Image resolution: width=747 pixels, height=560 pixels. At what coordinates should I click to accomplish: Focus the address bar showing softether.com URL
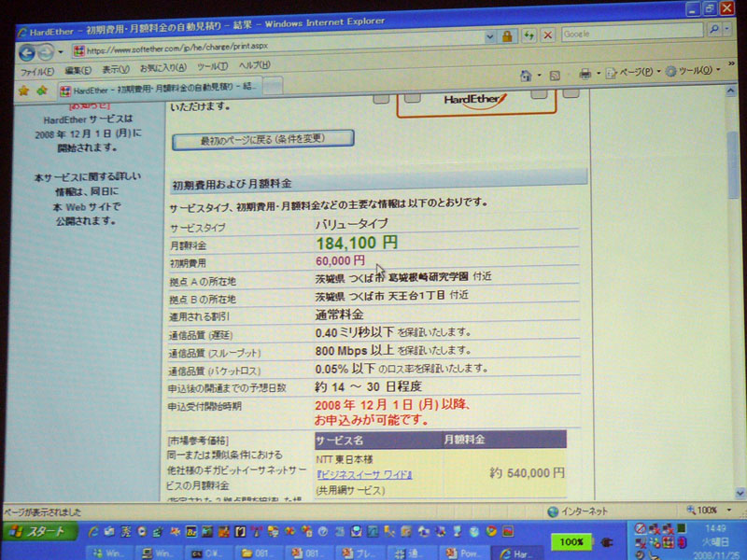pyautogui.click(x=278, y=47)
